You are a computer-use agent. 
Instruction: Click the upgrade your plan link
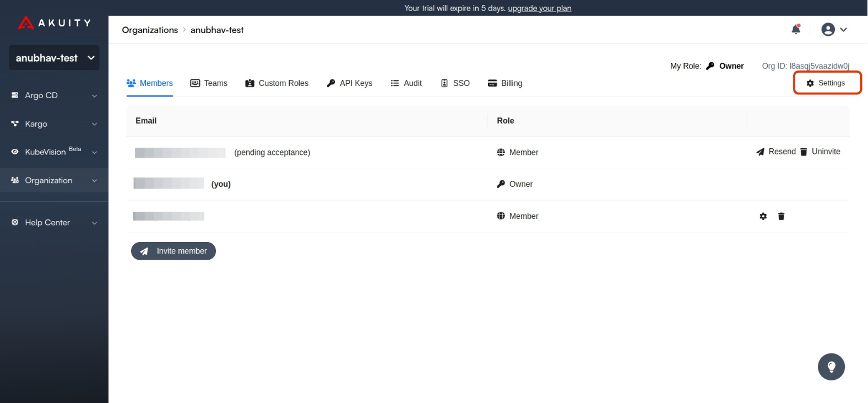[540, 8]
